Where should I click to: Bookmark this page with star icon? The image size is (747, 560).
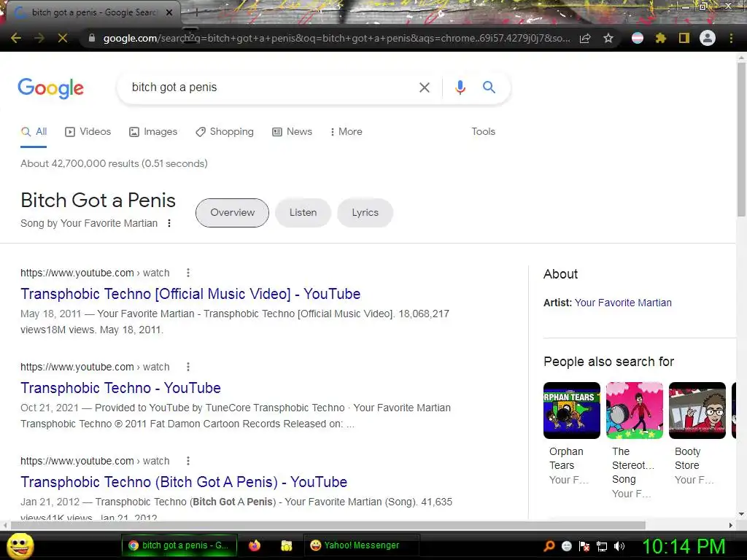(608, 38)
